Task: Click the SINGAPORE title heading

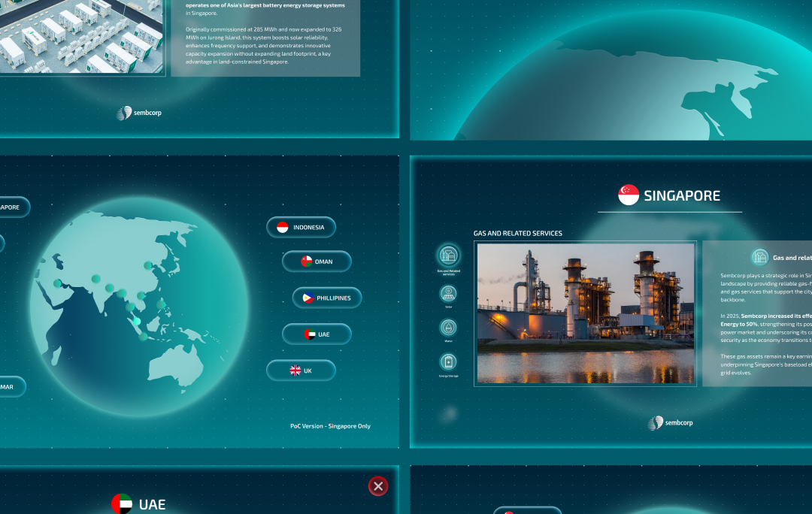Action: click(681, 196)
